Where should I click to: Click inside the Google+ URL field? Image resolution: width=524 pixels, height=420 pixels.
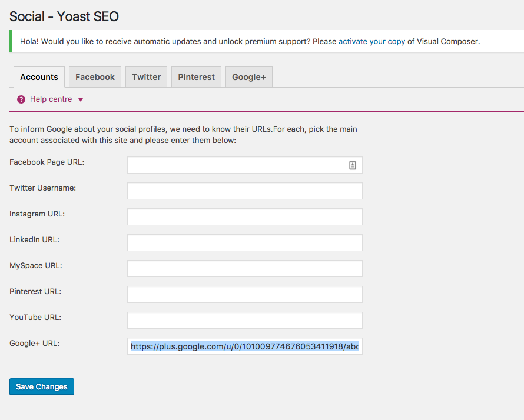click(245, 346)
